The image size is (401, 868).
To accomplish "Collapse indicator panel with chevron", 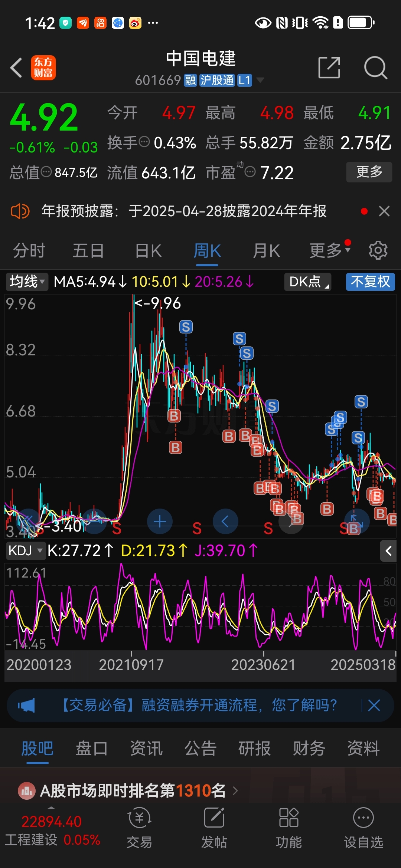I will click(x=388, y=551).
